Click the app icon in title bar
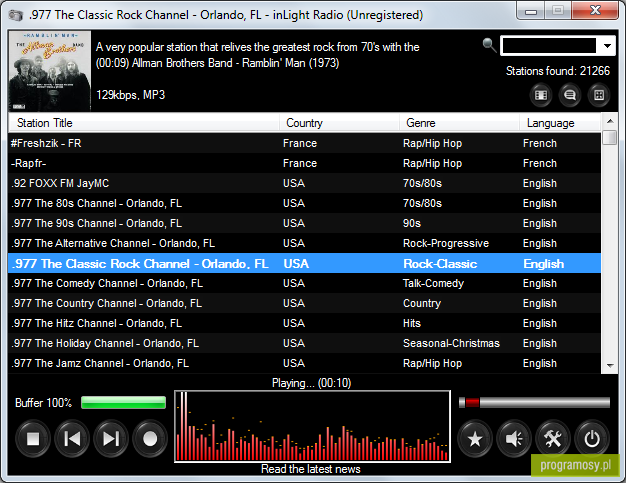 pyautogui.click(x=16, y=15)
